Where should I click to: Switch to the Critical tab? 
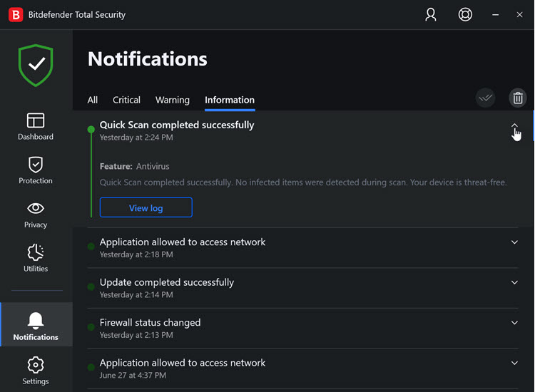(126, 100)
